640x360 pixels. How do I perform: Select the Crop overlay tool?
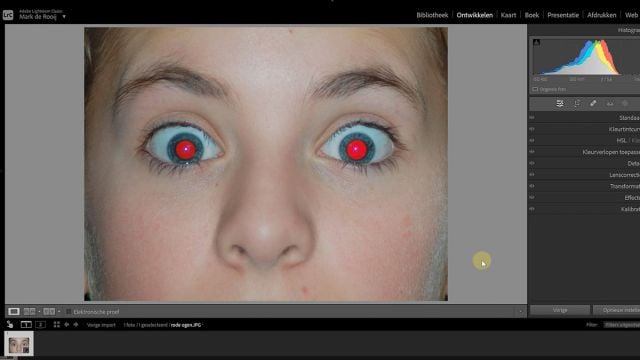[577, 104]
